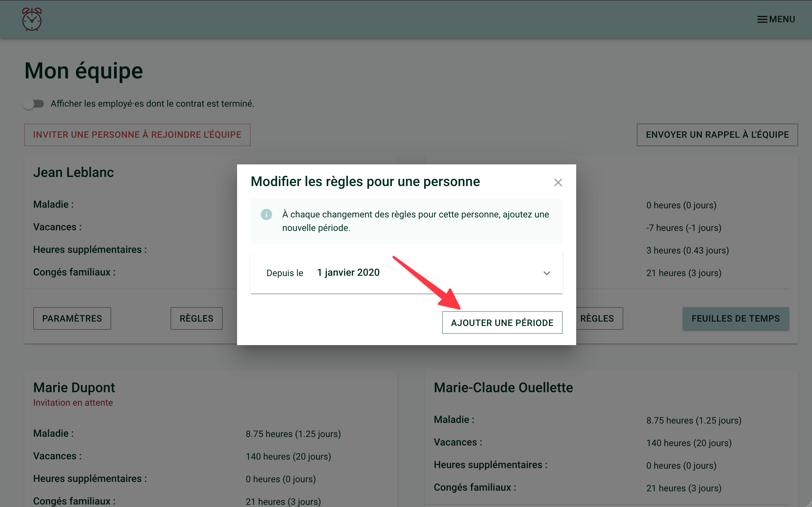This screenshot has height=507, width=812.
Task: Click the 1 janvier 2020 date text
Action: (348, 273)
